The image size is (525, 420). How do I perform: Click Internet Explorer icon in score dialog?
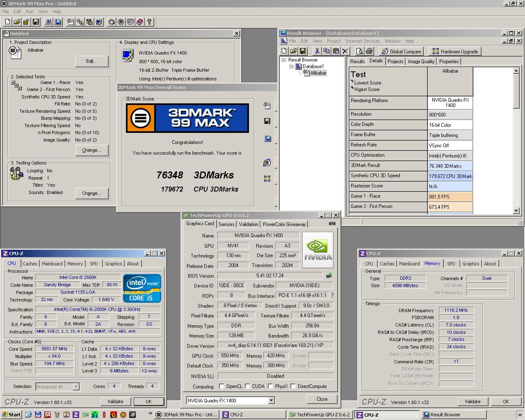(x=267, y=163)
